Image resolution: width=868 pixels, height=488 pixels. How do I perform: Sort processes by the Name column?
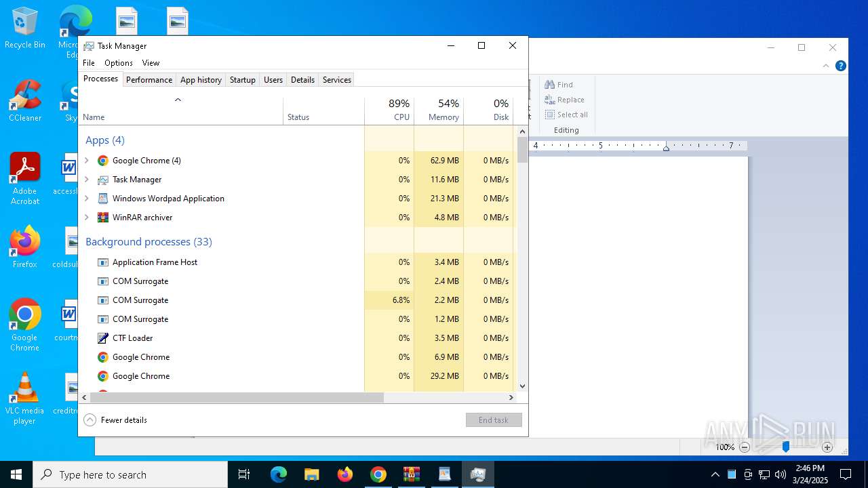180,111
